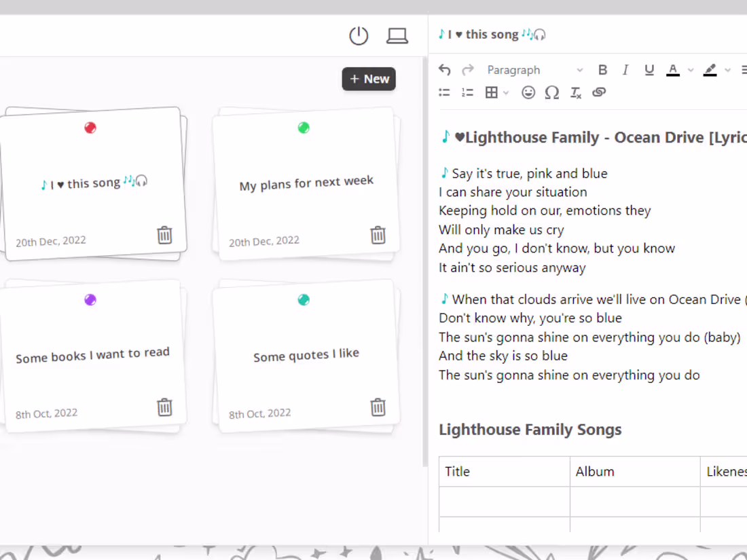Click the insert table icon
The width and height of the screenshot is (747, 560).
click(x=491, y=92)
